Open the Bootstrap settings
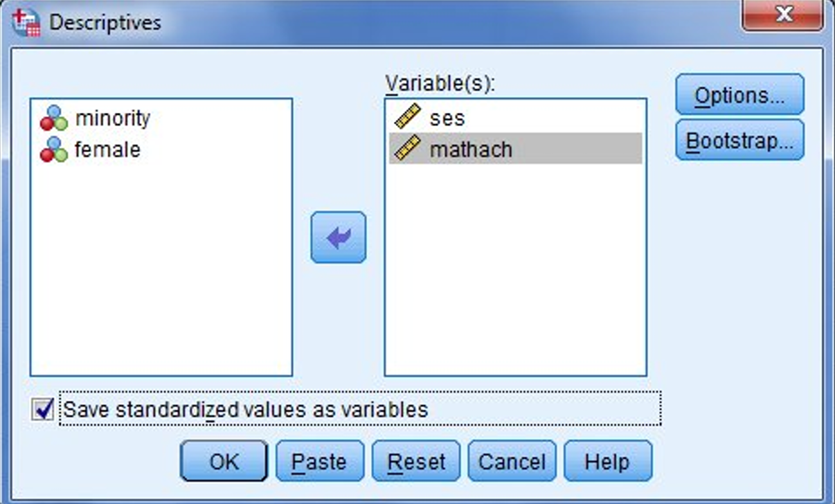The height and width of the screenshot is (504, 835). [739, 140]
